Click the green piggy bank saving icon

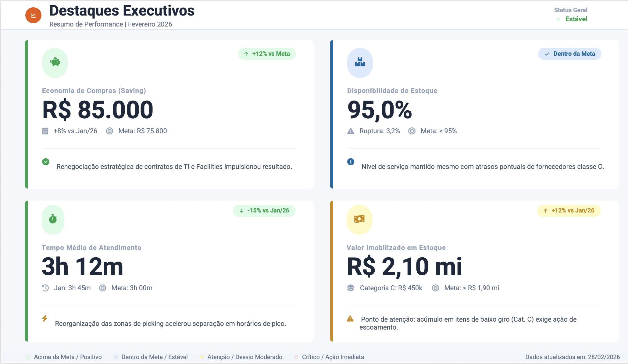(55, 62)
